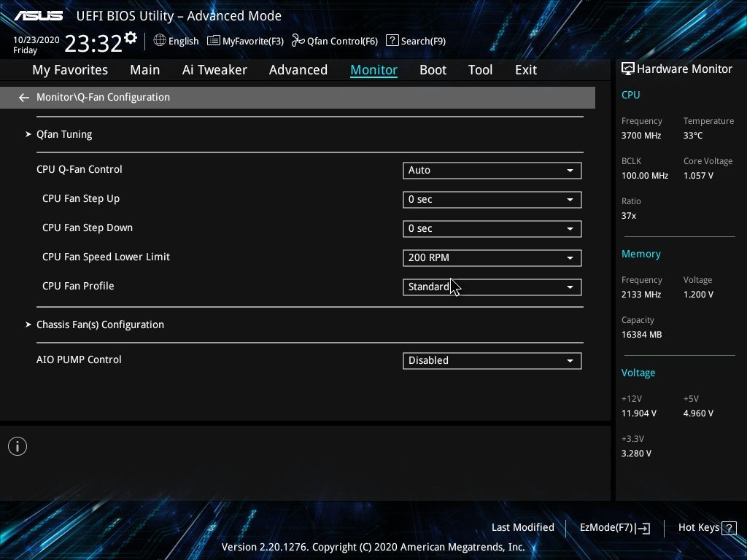Click the 1.057 V core voltage value

pyautogui.click(x=698, y=176)
